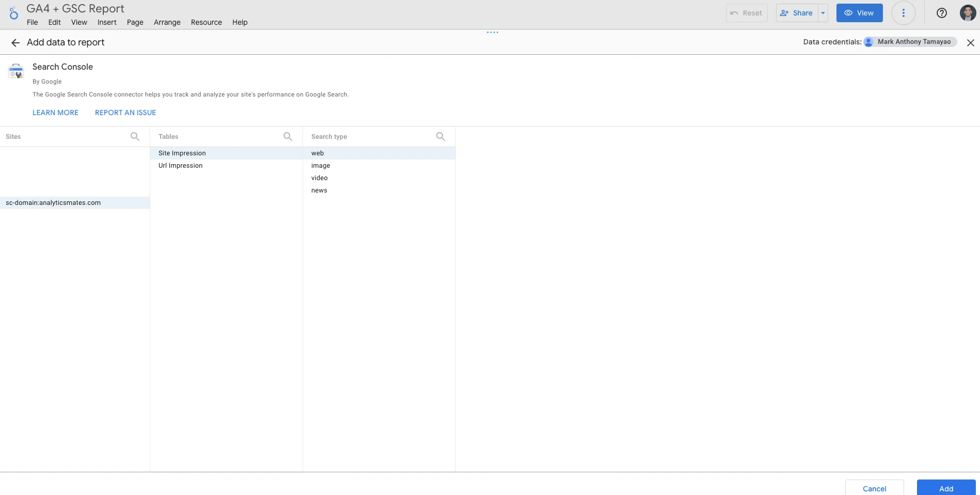Image resolution: width=980 pixels, height=495 pixels.
Task: Close the Add data panel with X
Action: 971,43
